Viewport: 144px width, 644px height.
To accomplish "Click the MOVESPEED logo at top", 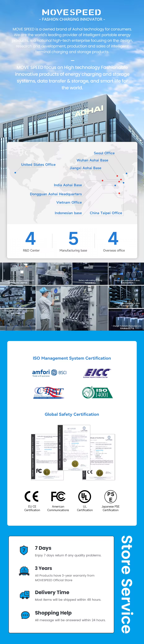I will click(x=72, y=12).
